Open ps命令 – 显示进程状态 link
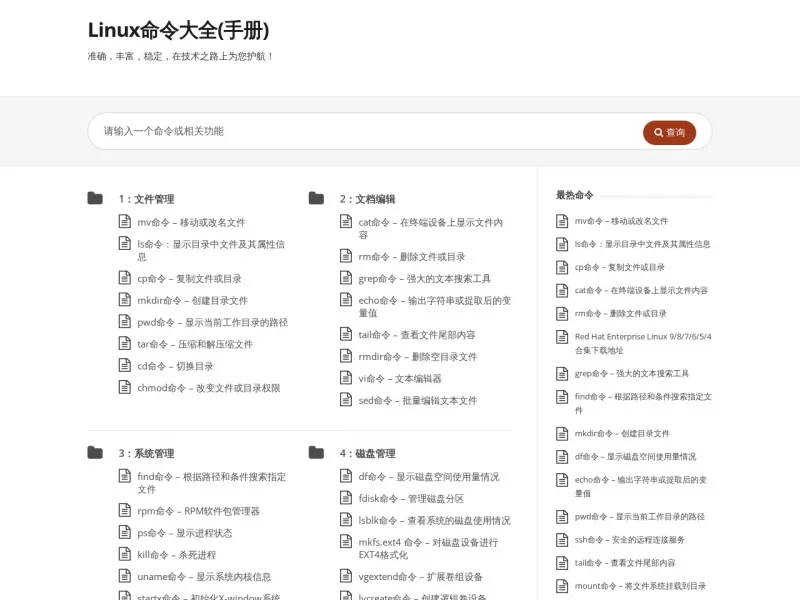Screen dimensions: 800x600 tap(185, 533)
